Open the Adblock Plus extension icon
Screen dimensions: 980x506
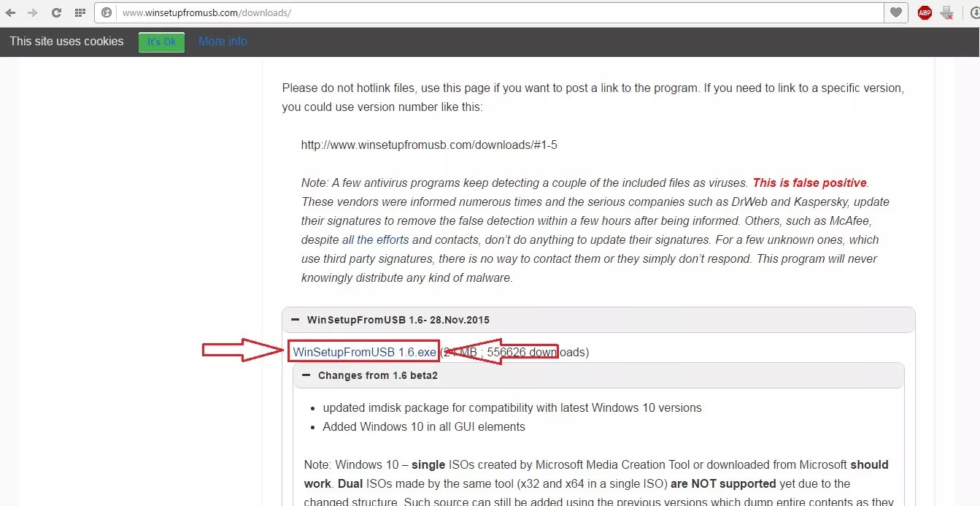[x=925, y=12]
